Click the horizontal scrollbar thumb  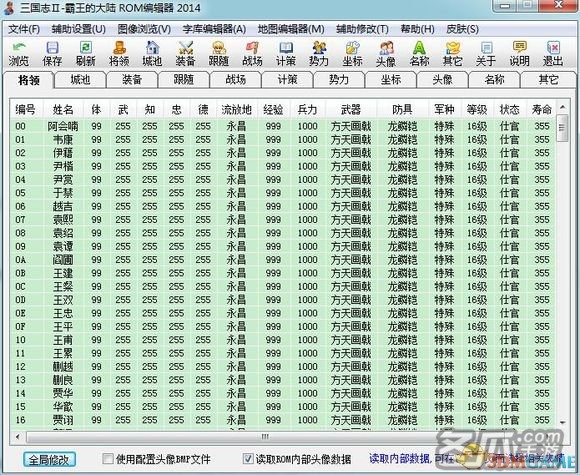tap(265, 437)
